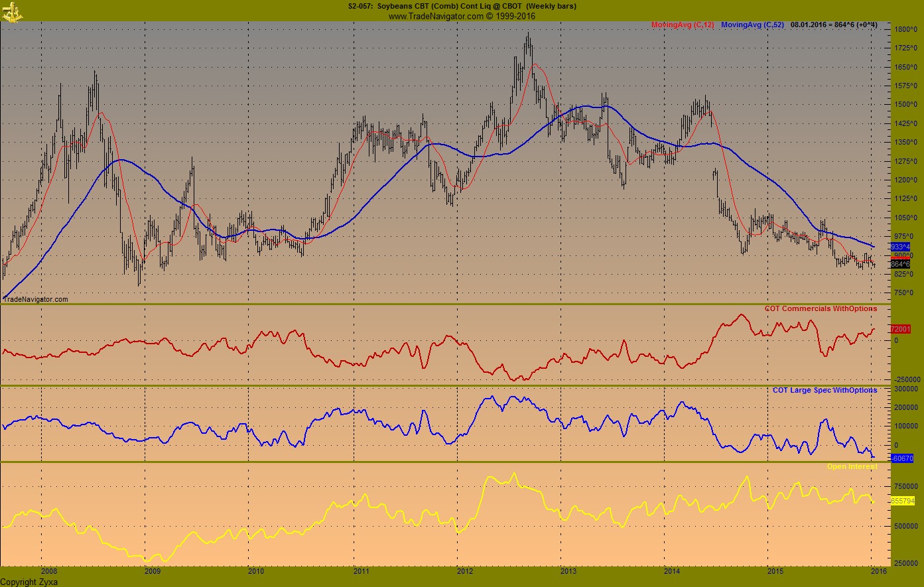This screenshot has height=587, width=924.
Task: Click the 2008 year marker on time axis
Action: point(48,571)
